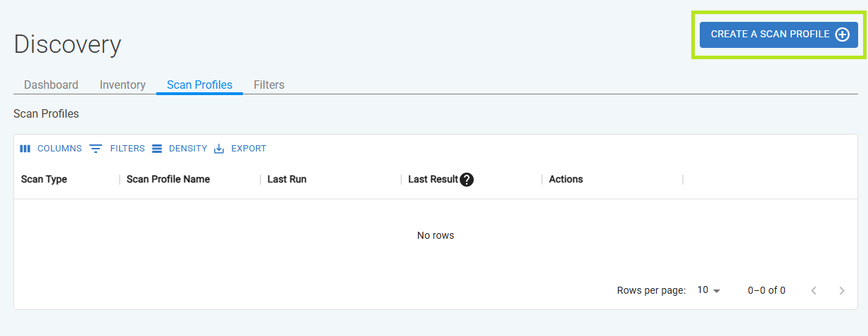The image size is (868, 336).
Task: Go to the next page arrow
Action: coord(842,290)
